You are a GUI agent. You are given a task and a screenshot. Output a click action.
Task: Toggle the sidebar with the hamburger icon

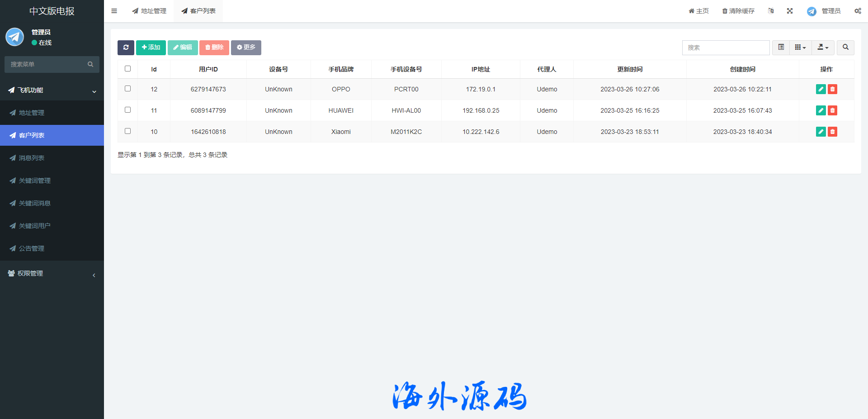114,11
